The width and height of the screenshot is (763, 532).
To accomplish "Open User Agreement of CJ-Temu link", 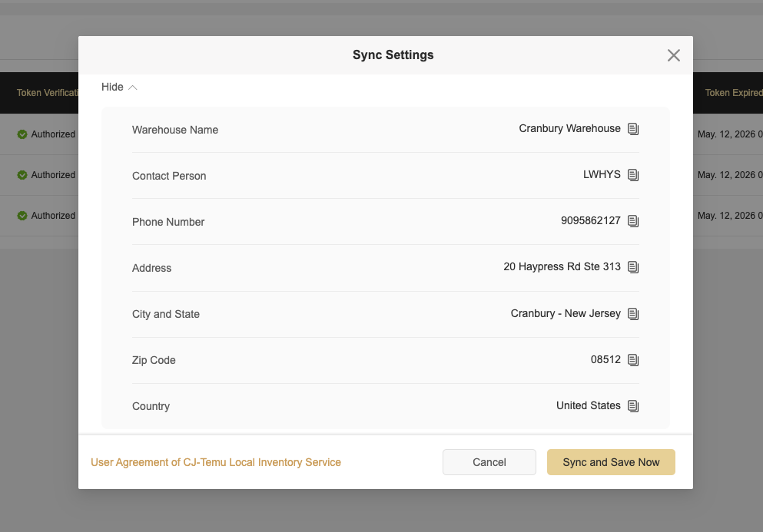I will pos(216,462).
